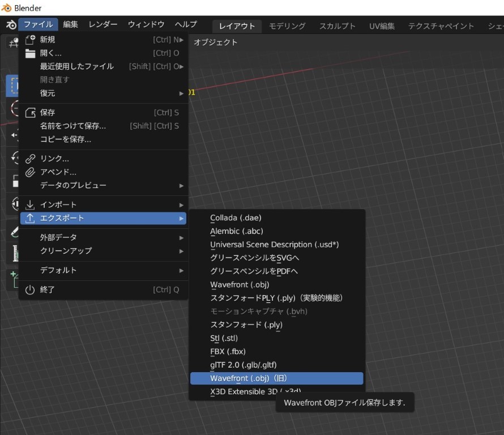Choose FBX (.fbx) export option
The width and height of the screenshot is (504, 435).
click(228, 352)
